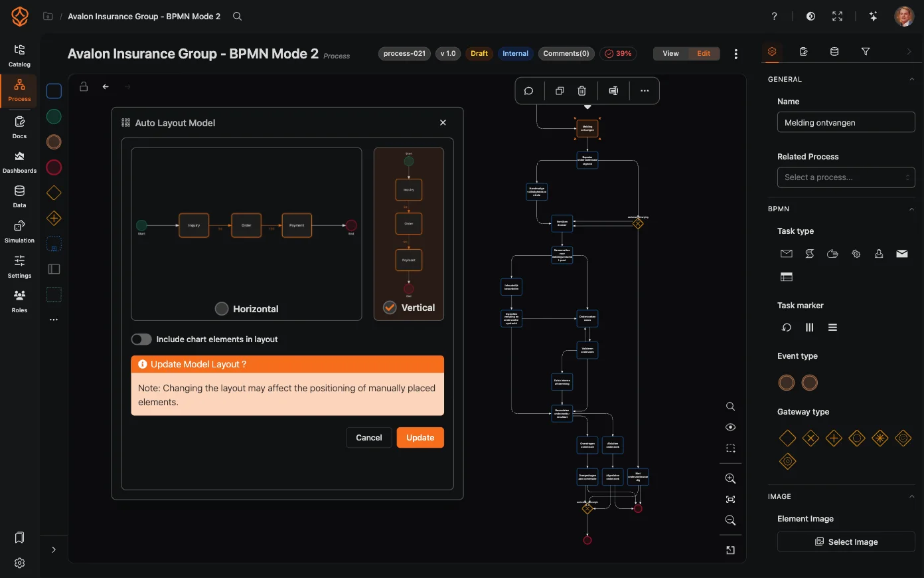Viewport: 924px width, 578px height.
Task: Open the Docs section in sidebar
Action: pos(19,127)
